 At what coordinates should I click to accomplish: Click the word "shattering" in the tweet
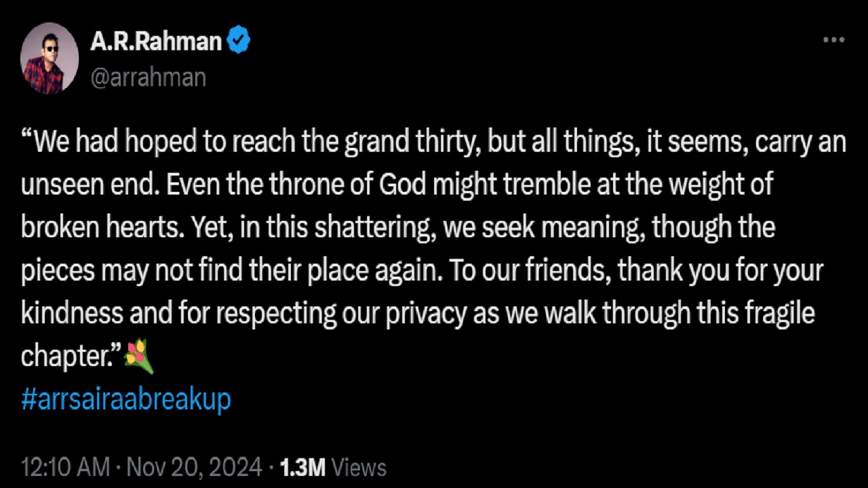coord(366,228)
